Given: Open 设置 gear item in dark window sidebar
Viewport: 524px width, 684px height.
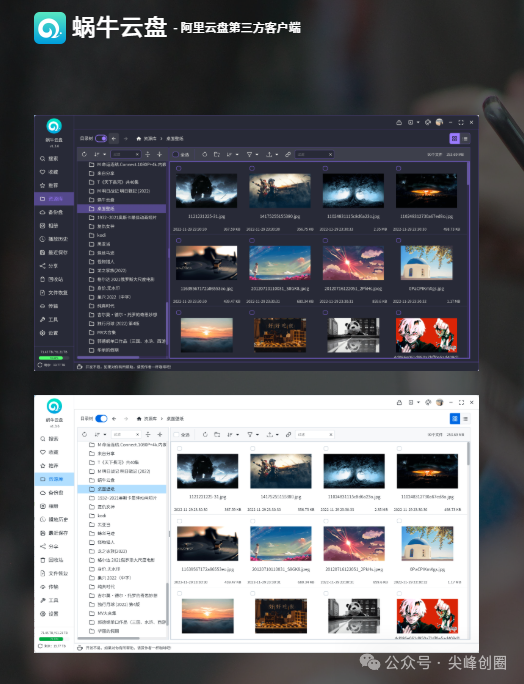Looking at the screenshot, I should tap(49, 333).
